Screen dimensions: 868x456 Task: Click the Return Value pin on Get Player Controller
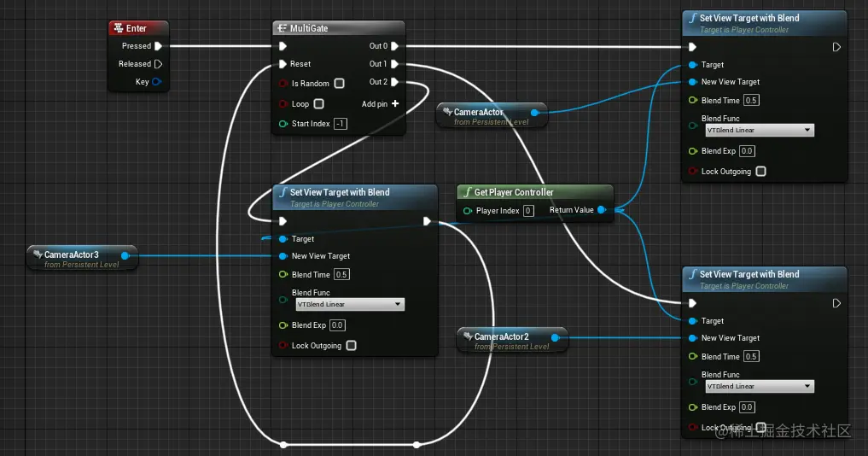pos(602,210)
